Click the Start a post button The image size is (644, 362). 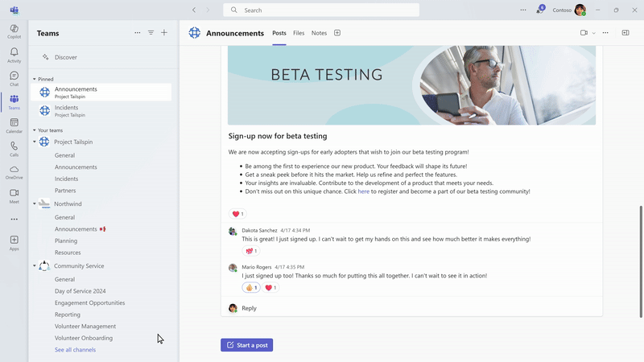pyautogui.click(x=246, y=345)
